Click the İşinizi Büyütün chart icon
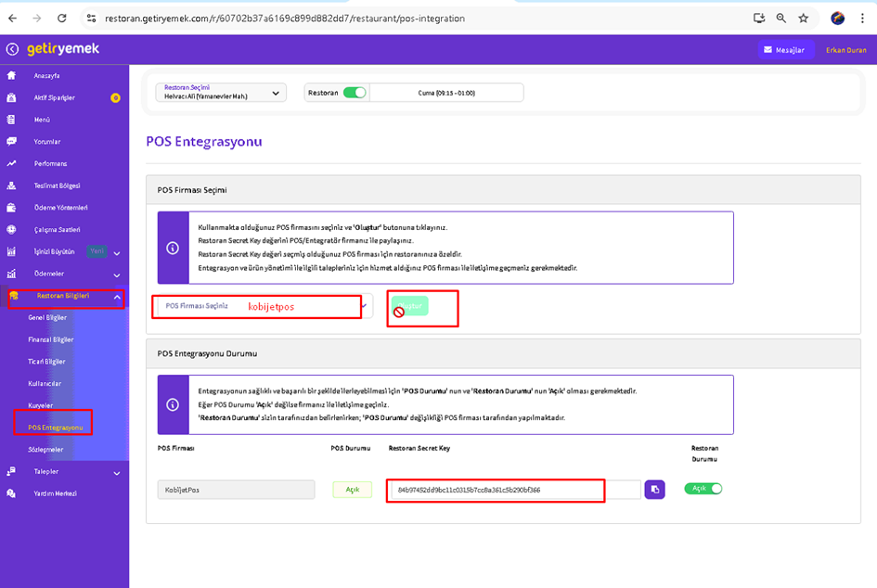 (11, 251)
